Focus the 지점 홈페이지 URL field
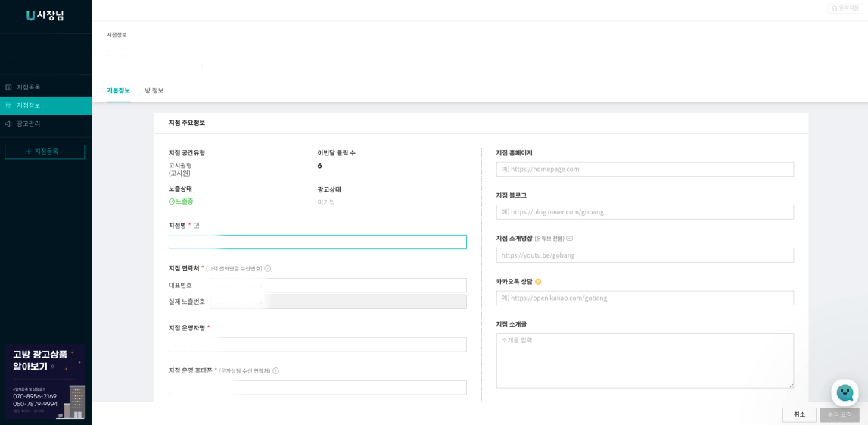Viewport: 868px width, 425px height. point(645,170)
